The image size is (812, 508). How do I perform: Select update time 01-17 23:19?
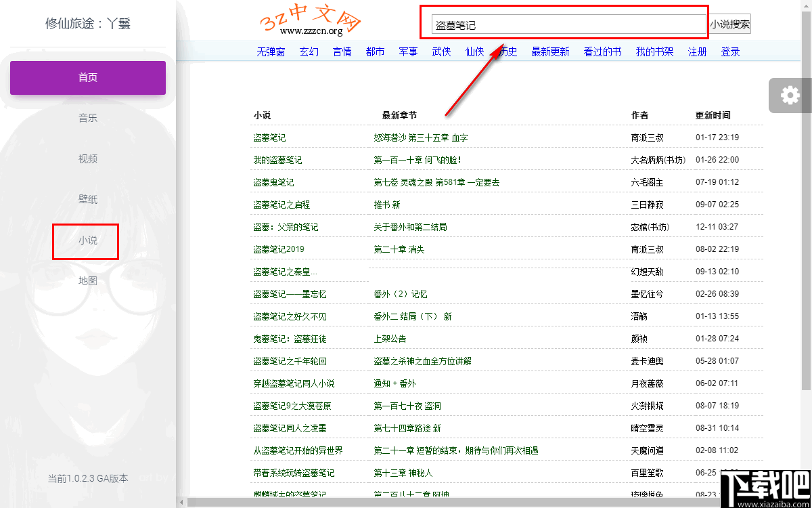coord(717,137)
